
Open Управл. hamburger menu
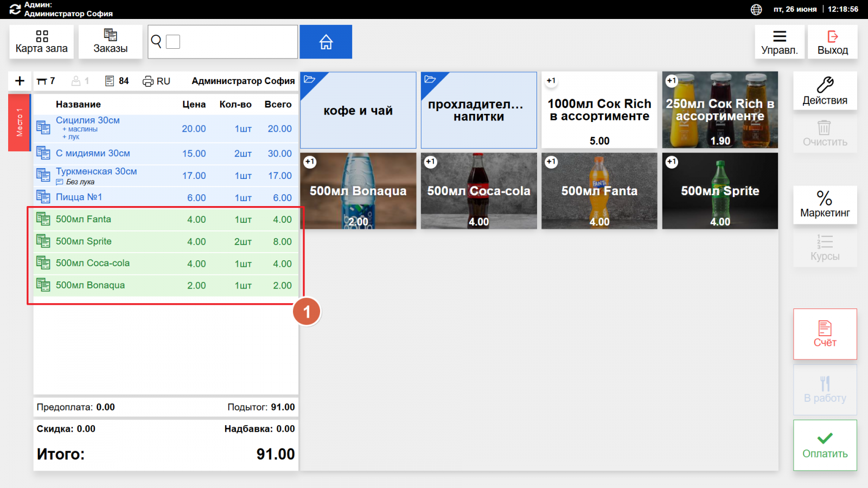780,42
